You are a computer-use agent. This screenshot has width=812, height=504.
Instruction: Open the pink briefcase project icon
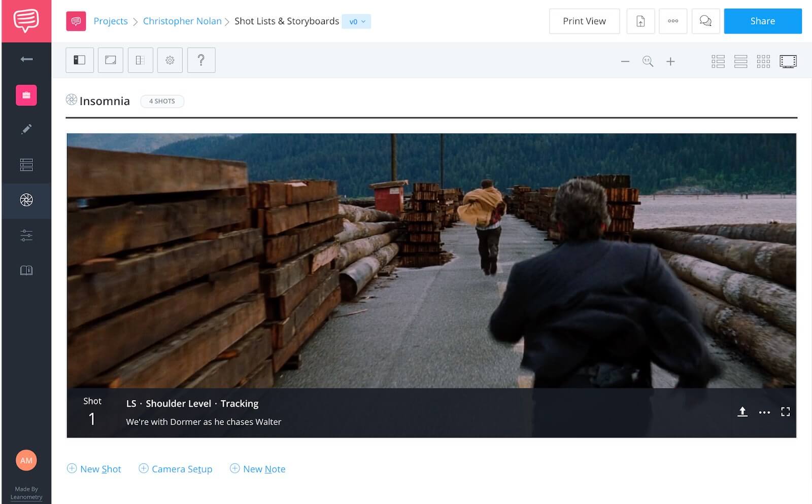26,95
